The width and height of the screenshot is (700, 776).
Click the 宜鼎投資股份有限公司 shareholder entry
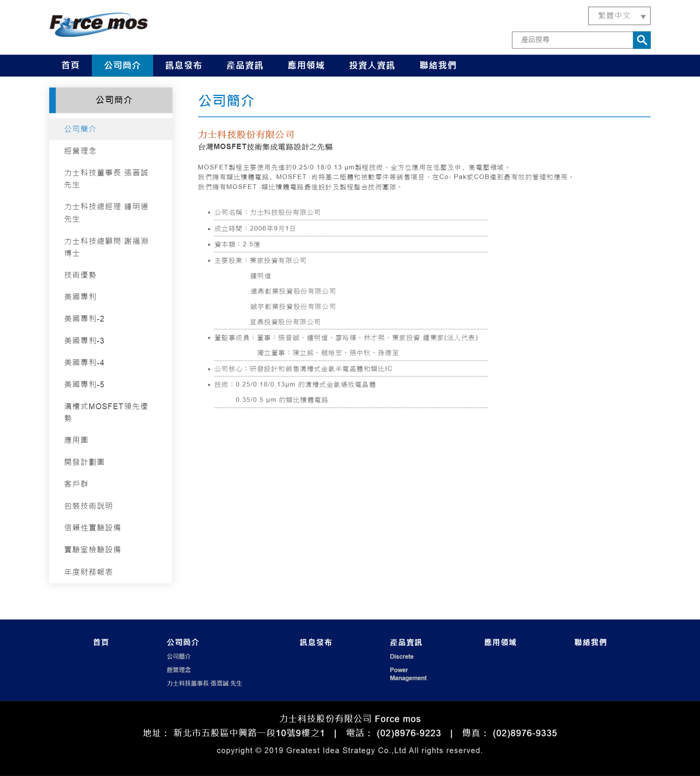point(286,322)
